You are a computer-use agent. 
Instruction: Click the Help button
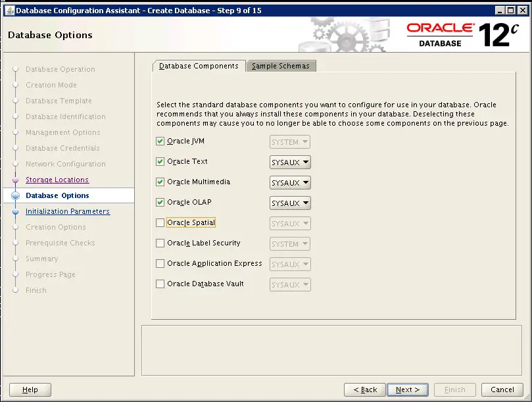tap(30, 389)
